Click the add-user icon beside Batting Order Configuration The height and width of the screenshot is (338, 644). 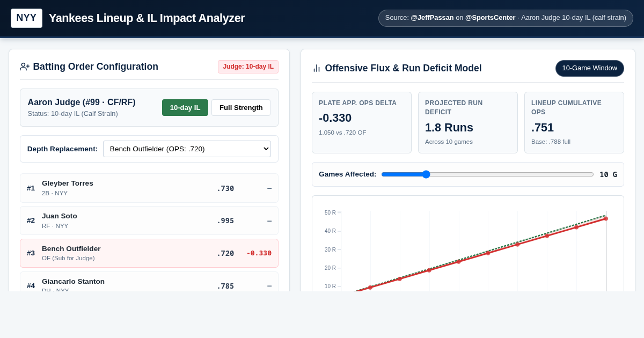25,67
